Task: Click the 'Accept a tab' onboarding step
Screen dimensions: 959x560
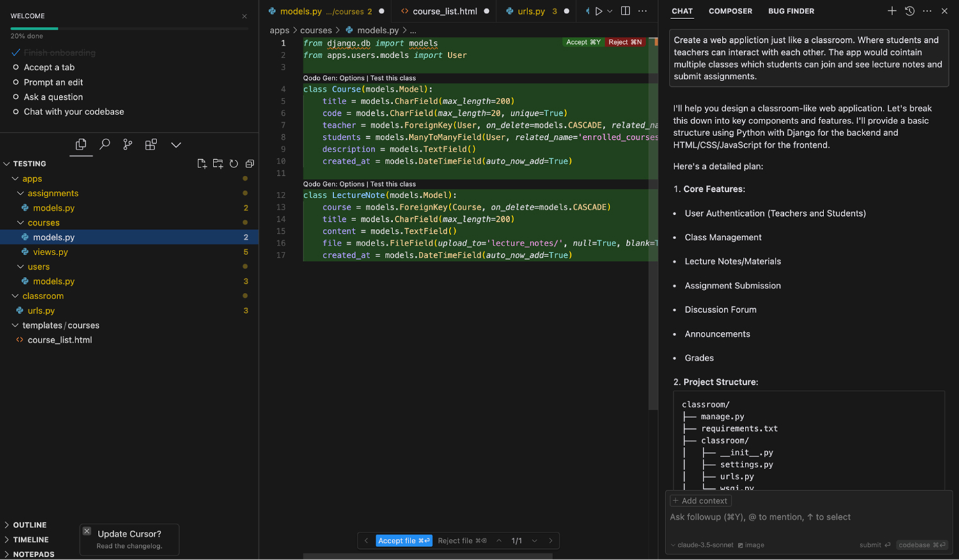Action: 49,67
